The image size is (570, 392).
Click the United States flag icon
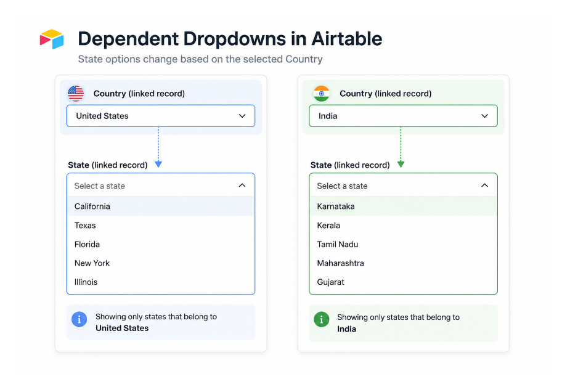coord(76,94)
